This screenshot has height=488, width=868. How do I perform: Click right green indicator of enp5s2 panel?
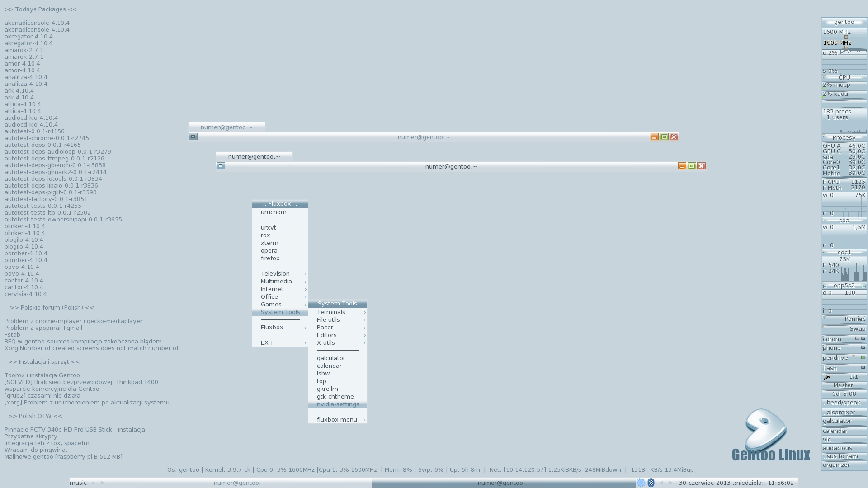[x=863, y=286]
